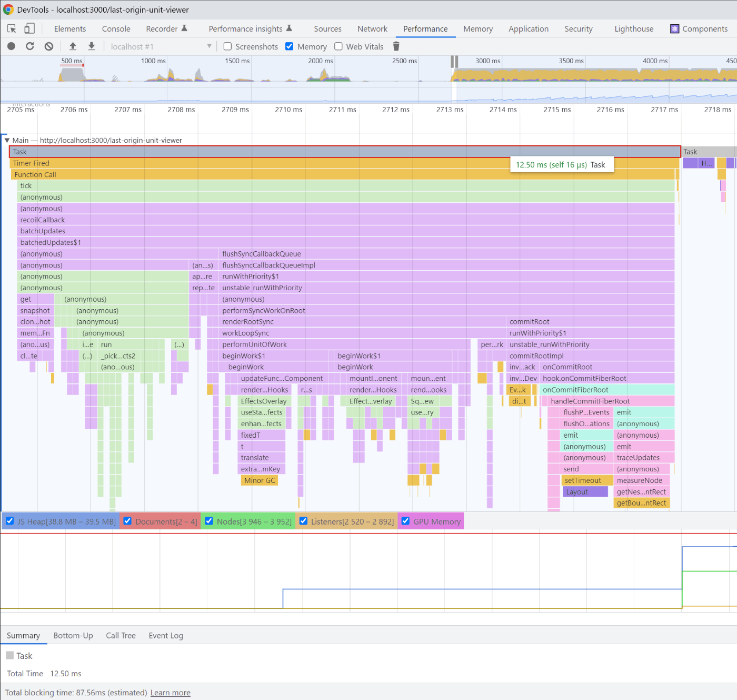Screen dimensions: 737x700
Task: Click the collect garbage trash icon
Action: click(x=396, y=46)
